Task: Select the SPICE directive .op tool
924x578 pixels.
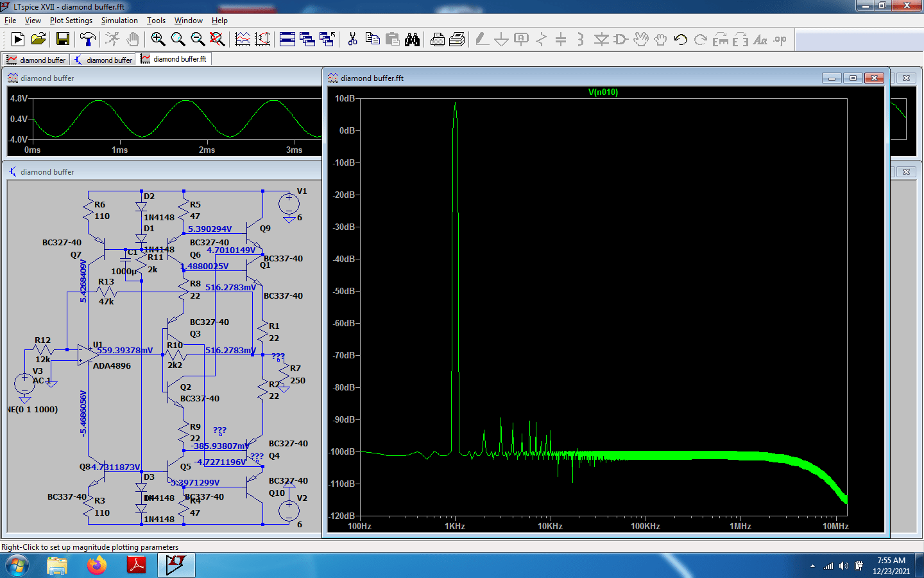Action: (780, 39)
